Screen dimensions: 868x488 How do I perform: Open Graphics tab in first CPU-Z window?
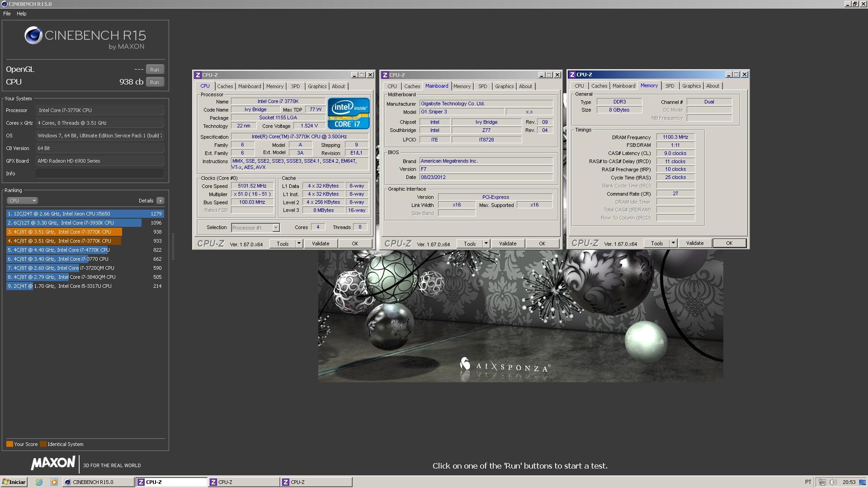click(x=317, y=86)
